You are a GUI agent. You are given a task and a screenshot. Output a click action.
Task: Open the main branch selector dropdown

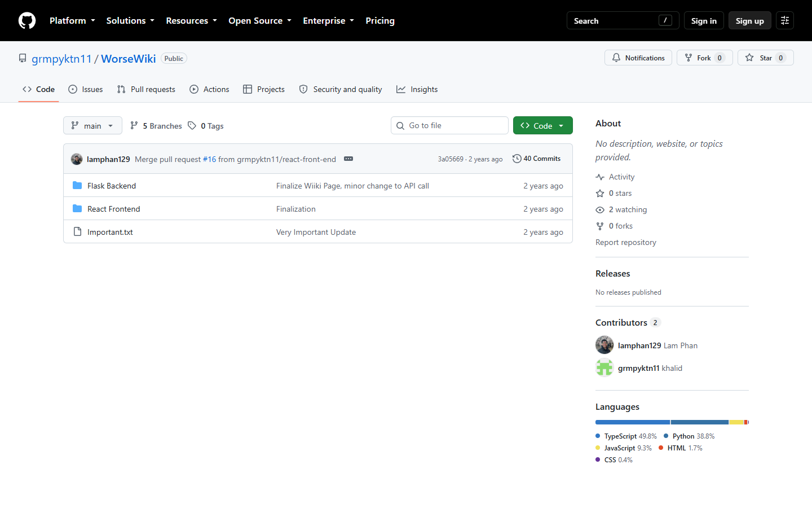pos(92,125)
